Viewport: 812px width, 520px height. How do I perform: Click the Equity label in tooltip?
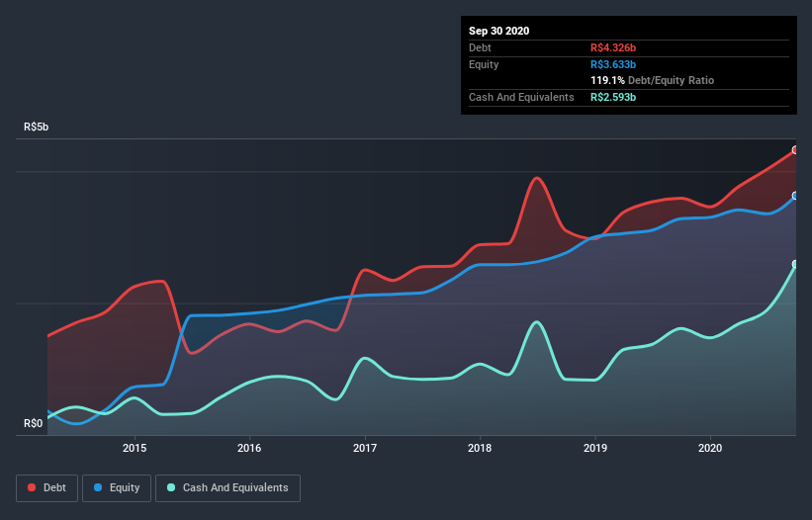coord(484,64)
